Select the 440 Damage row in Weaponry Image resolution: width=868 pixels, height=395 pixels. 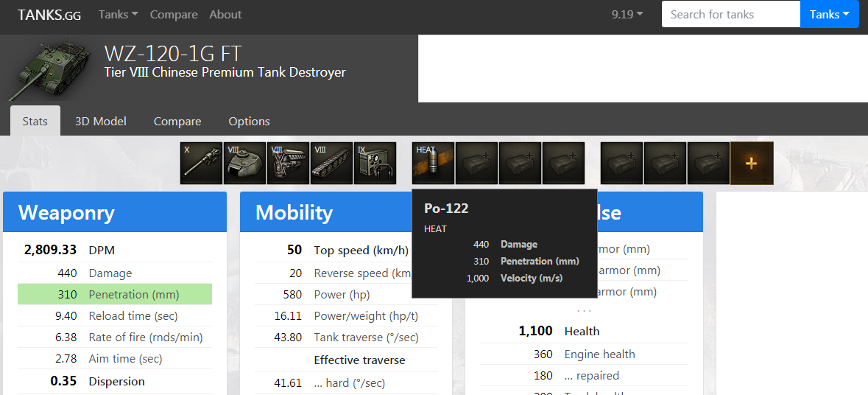pos(115,273)
